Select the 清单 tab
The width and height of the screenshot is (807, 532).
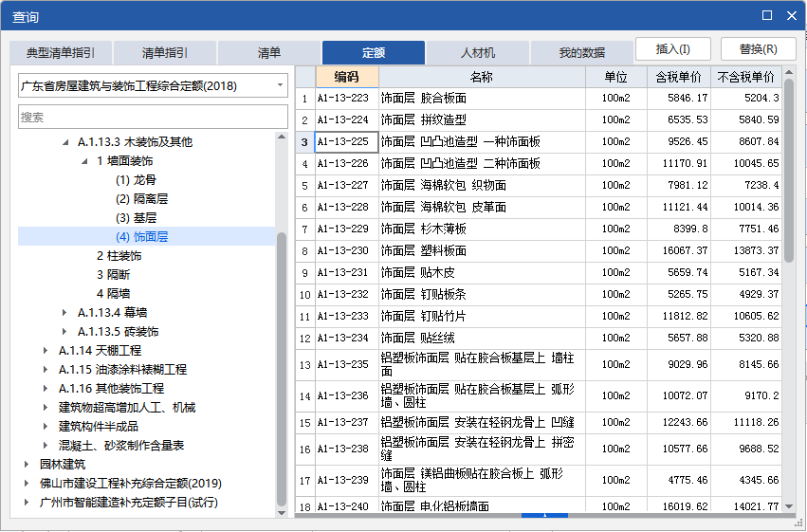269,52
